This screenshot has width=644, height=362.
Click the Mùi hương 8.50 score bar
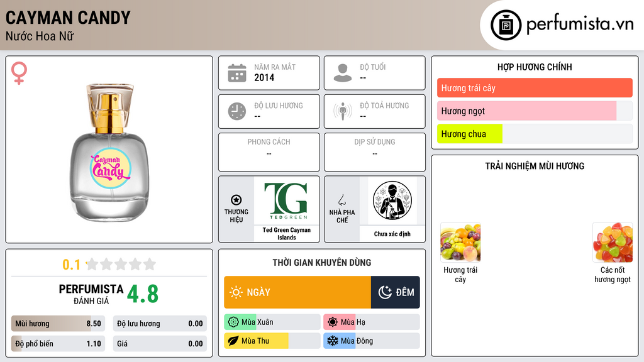click(x=58, y=324)
